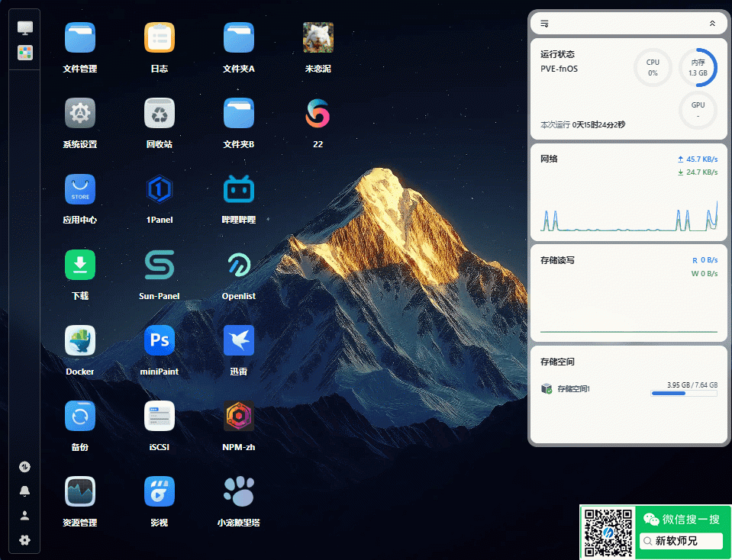Open sidebar settings gear
The width and height of the screenshot is (732, 560).
point(24,540)
